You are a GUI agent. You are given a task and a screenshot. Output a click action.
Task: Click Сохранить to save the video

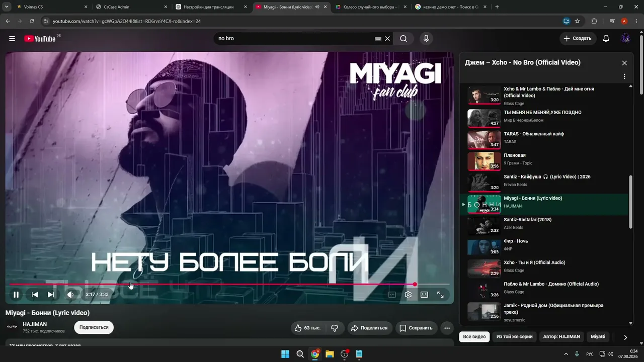[x=416, y=328]
